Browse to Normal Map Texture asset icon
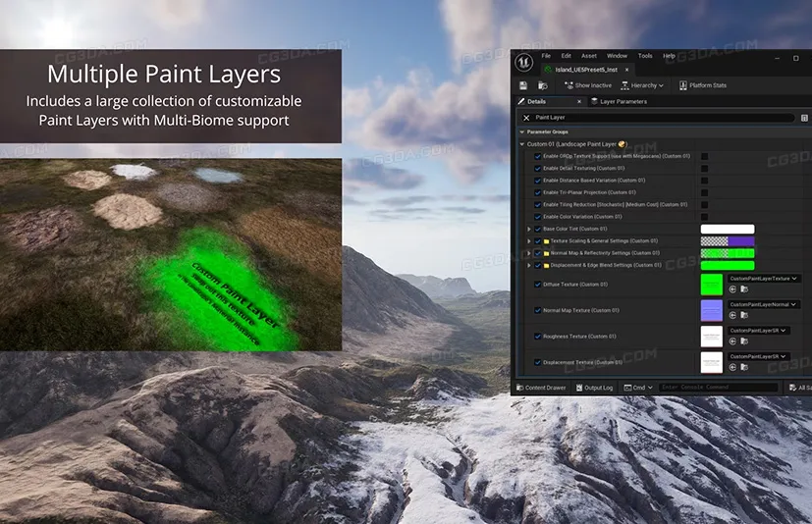This screenshot has width=812, height=524. click(x=744, y=315)
